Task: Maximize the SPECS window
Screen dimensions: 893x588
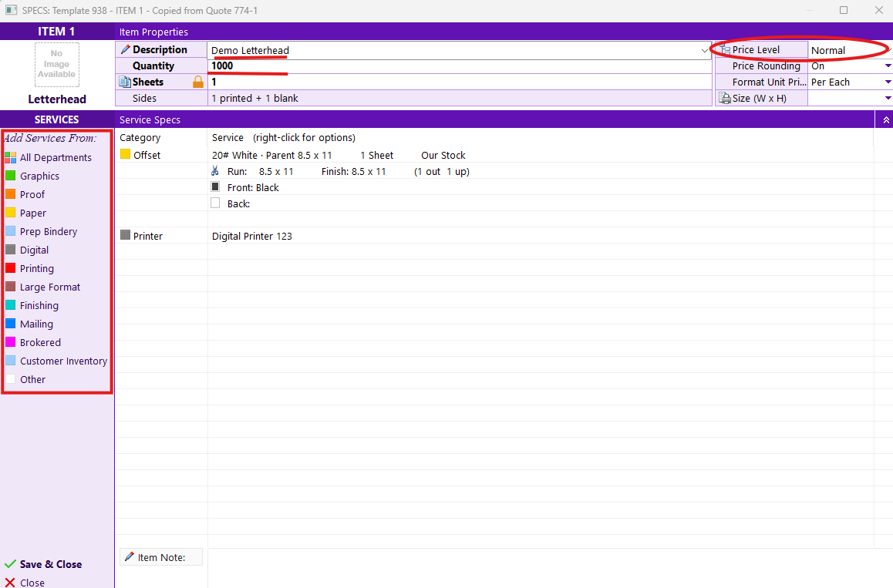Action: (844, 10)
